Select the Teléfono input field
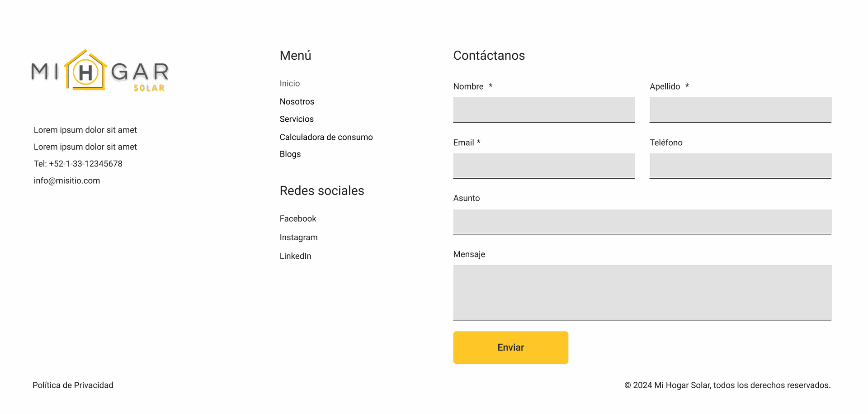Viewport: 868px width, 414px height. (741, 166)
